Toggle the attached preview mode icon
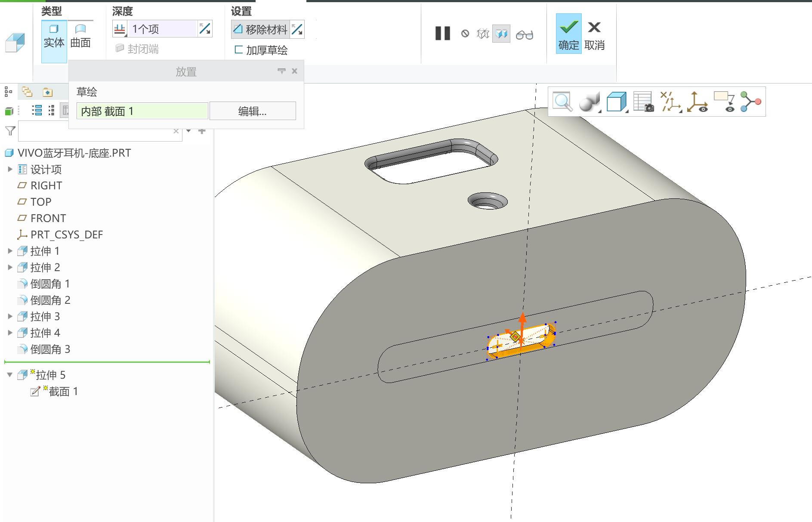Screen dimensions: 812x522 [501, 34]
